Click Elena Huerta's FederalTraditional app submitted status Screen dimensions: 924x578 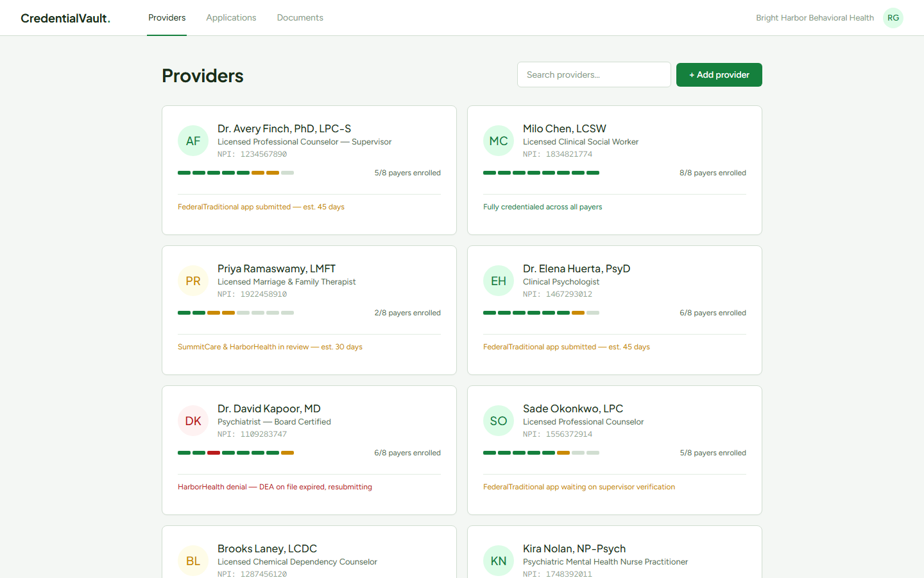(567, 347)
